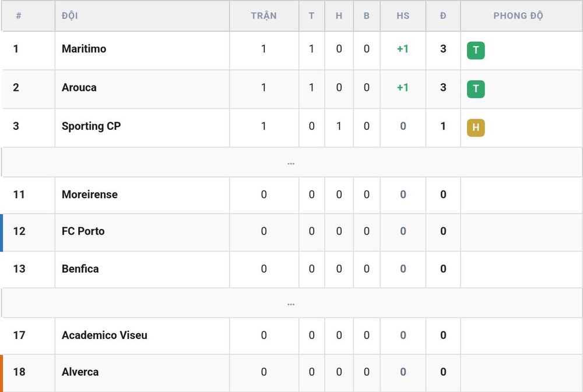
Task: Sort by the HS column header
Action: click(403, 16)
